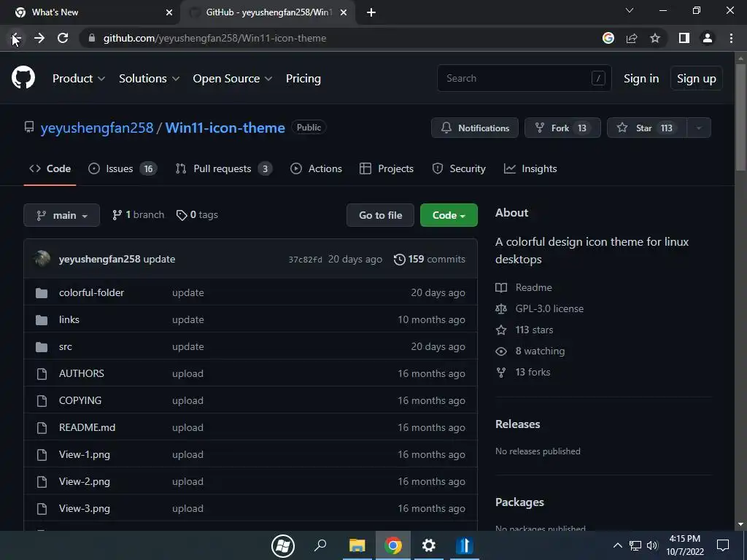Viewport: 747px width, 560px height.
Task: Open the Code tab
Action: pyautogui.click(x=50, y=168)
